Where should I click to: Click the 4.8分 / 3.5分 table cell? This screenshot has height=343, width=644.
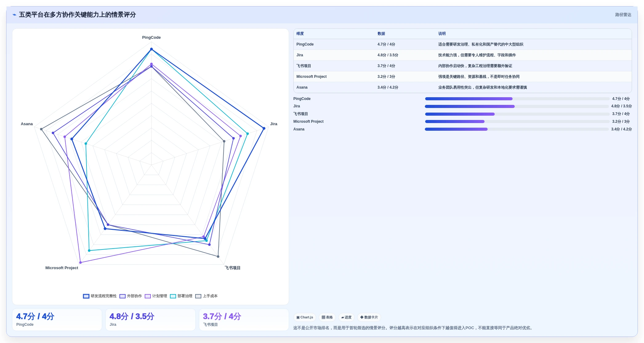[x=388, y=55]
